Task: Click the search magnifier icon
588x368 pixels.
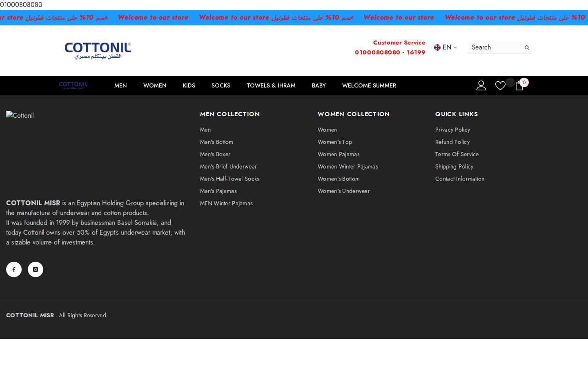Action: tap(527, 47)
